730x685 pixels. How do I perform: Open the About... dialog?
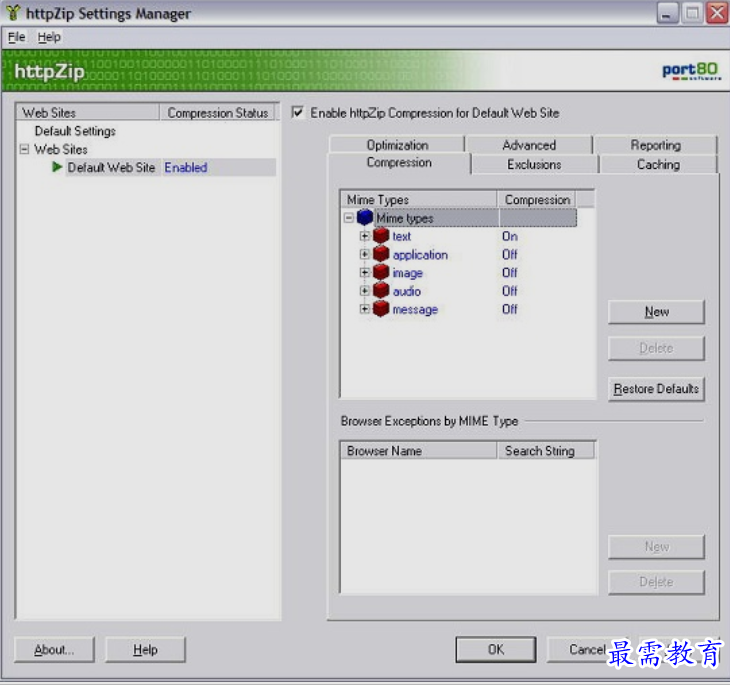[x=54, y=649]
